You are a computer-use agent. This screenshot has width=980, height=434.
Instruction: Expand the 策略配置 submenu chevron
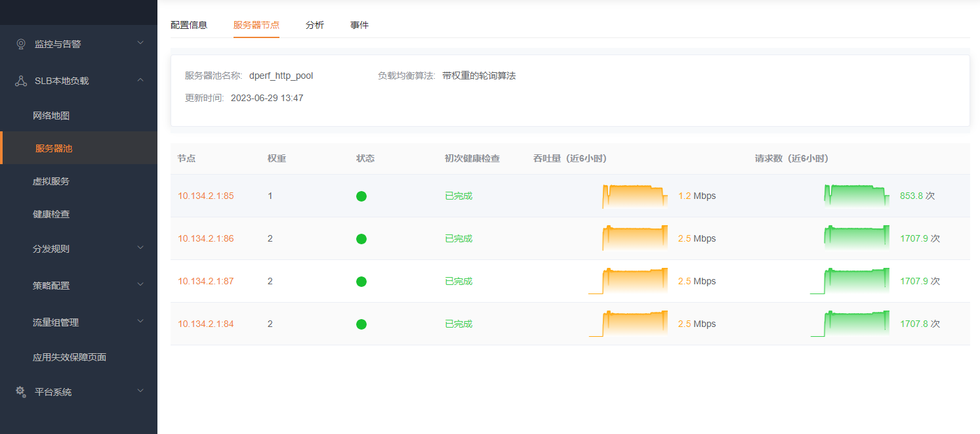[140, 285]
